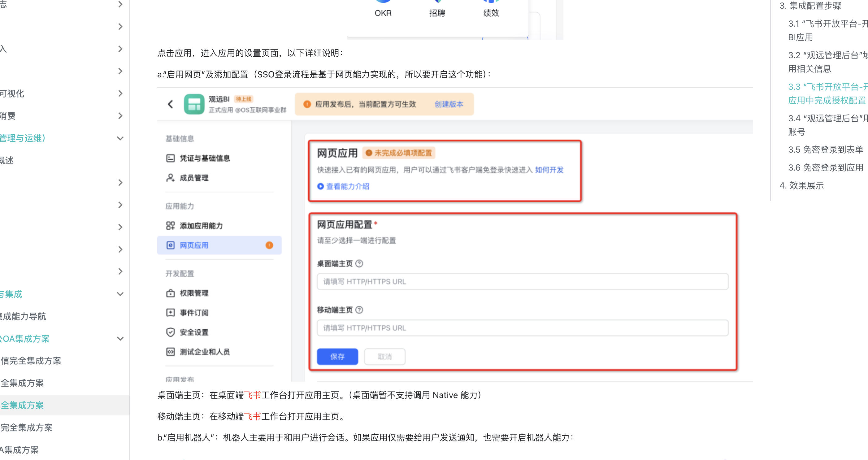
Task: Open 集成能力导航 in the sidebar
Action: click(23, 316)
